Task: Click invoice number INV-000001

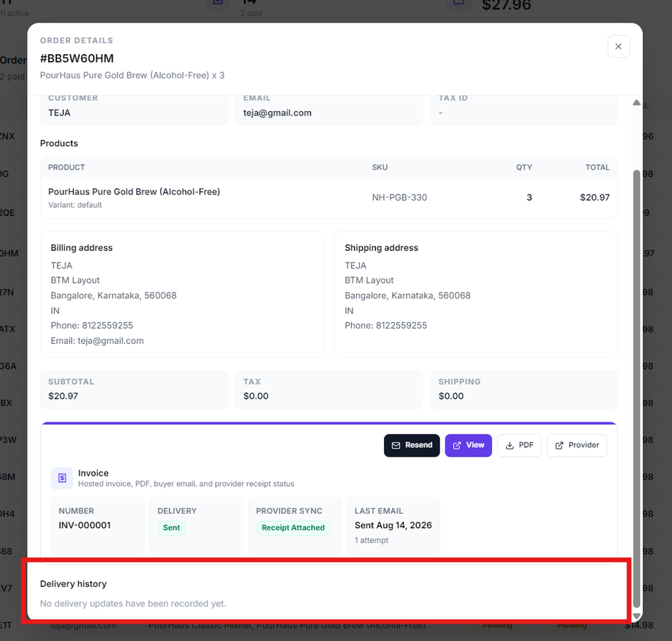Action: coord(84,525)
